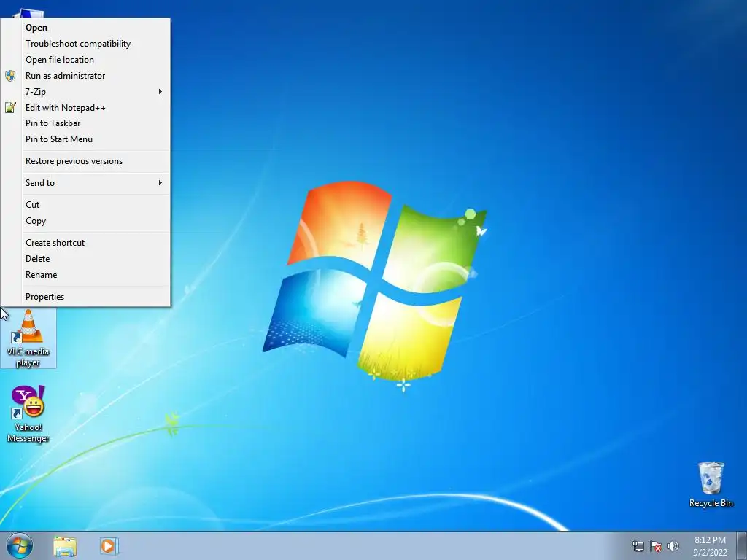Select Troubleshoot compatibility entry

click(85, 44)
